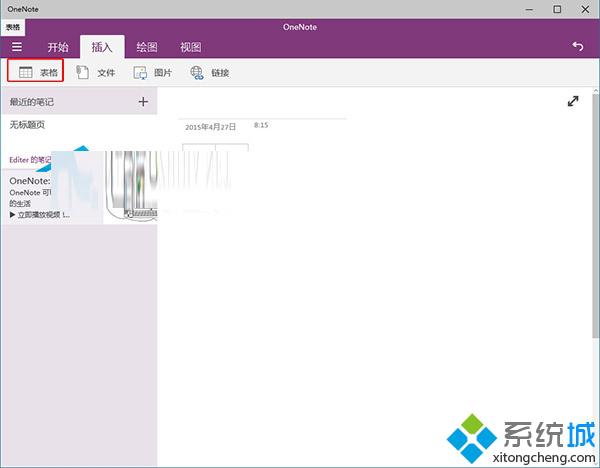Switch to the 开始 tab
The image size is (600, 468).
tap(58, 47)
